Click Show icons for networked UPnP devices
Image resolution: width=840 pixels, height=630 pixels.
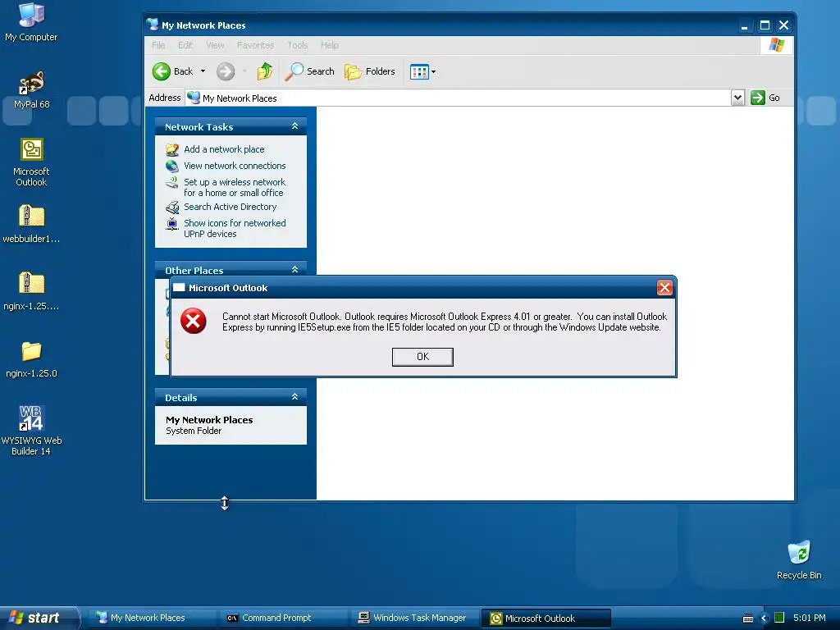pos(235,228)
